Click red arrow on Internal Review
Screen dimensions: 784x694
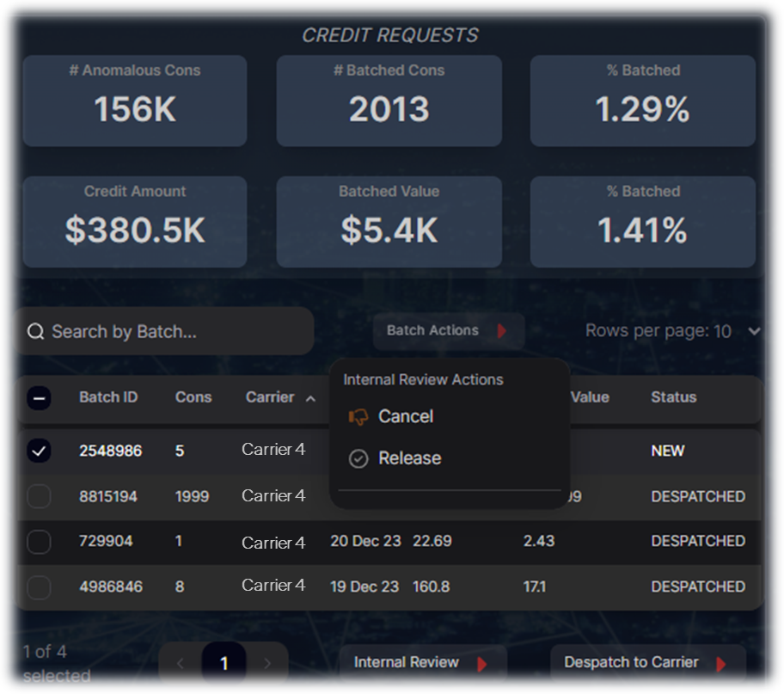coord(482,664)
